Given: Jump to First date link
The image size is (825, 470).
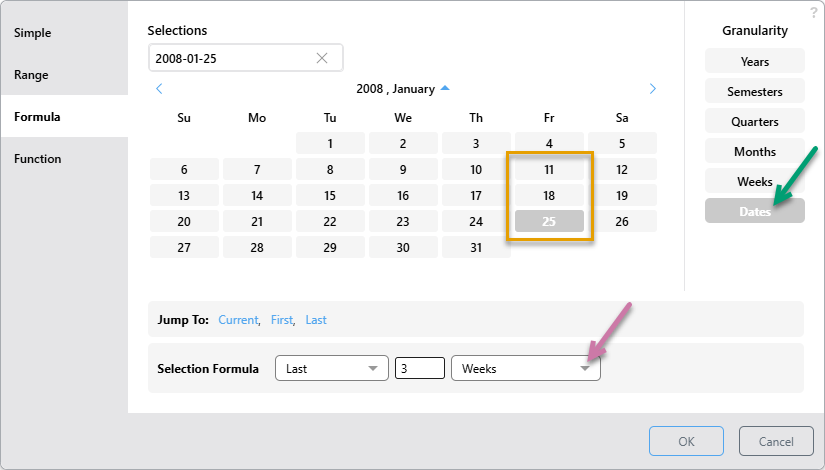Looking at the screenshot, I should click(282, 320).
